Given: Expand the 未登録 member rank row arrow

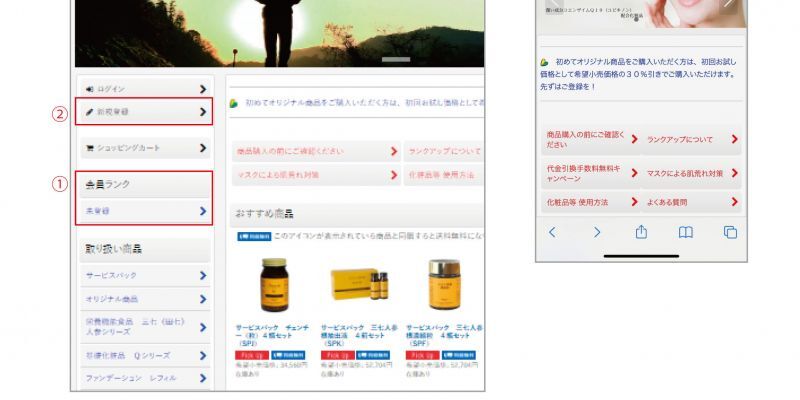Looking at the screenshot, I should point(203,211).
